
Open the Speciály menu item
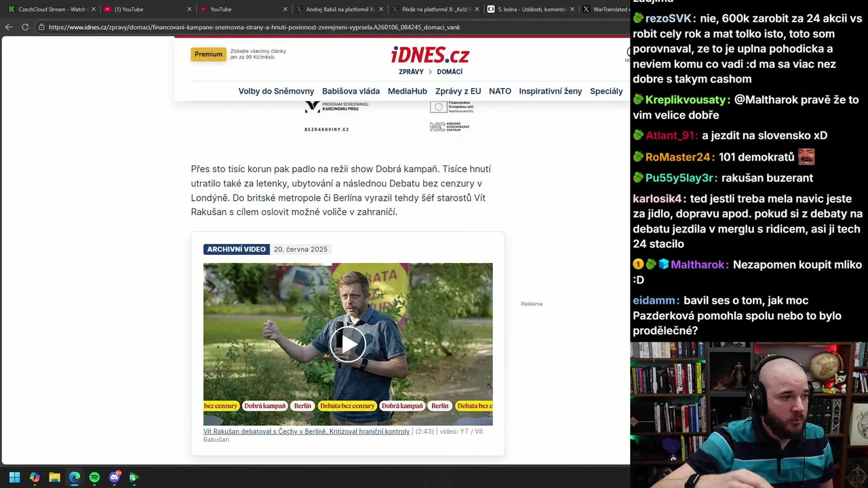[x=606, y=91]
